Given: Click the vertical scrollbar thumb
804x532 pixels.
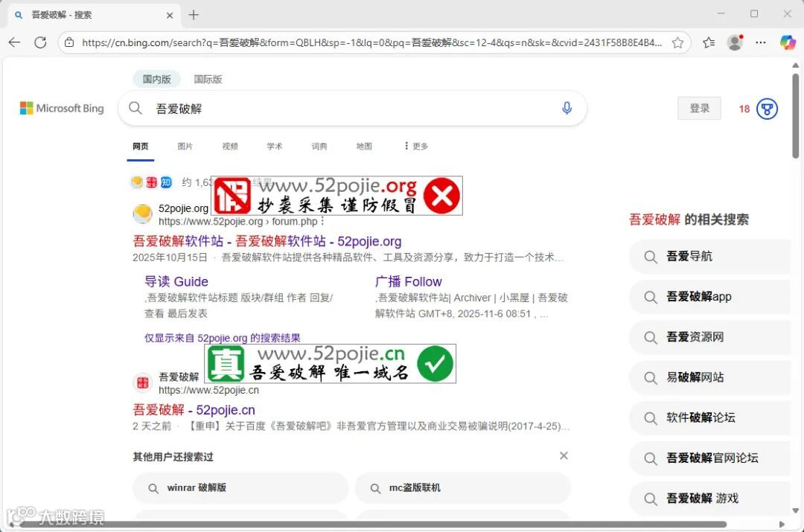Looking at the screenshot, I should point(795,116).
